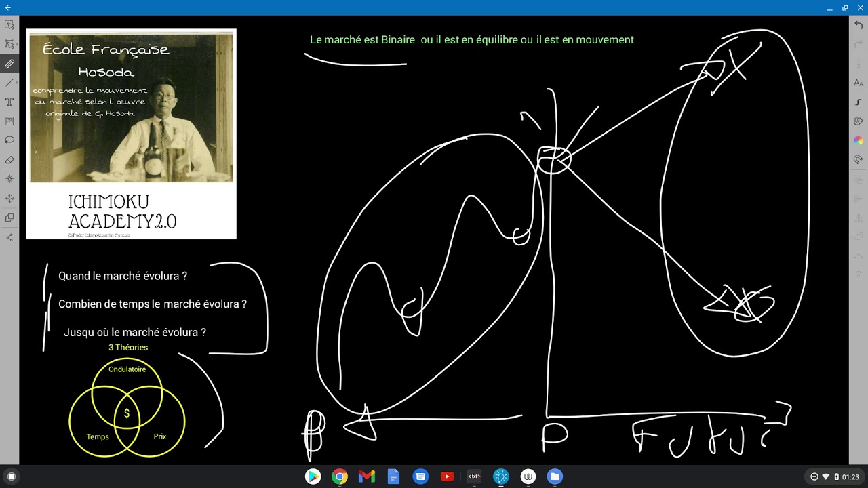Select the laser pointer tool
Viewport: 868px width, 488px height.
[x=9, y=179]
